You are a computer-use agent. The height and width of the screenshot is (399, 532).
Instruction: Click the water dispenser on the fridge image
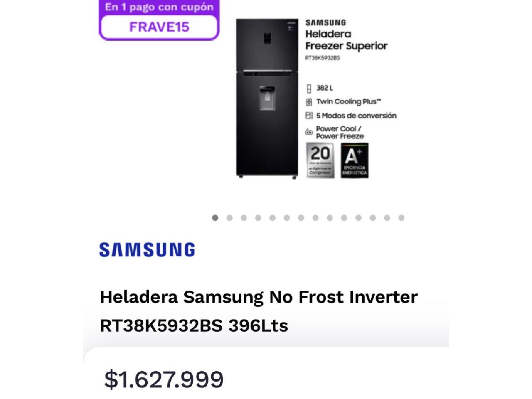point(267,99)
